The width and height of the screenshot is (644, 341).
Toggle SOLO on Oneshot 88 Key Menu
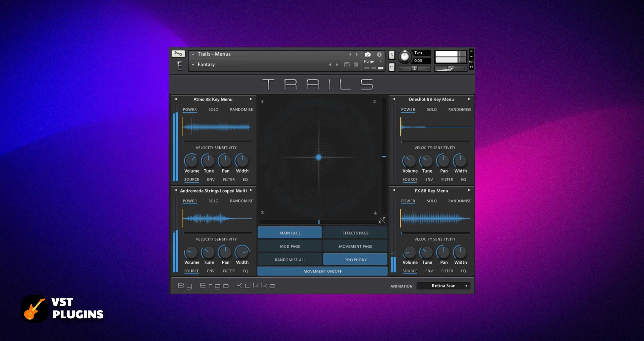coord(432,110)
